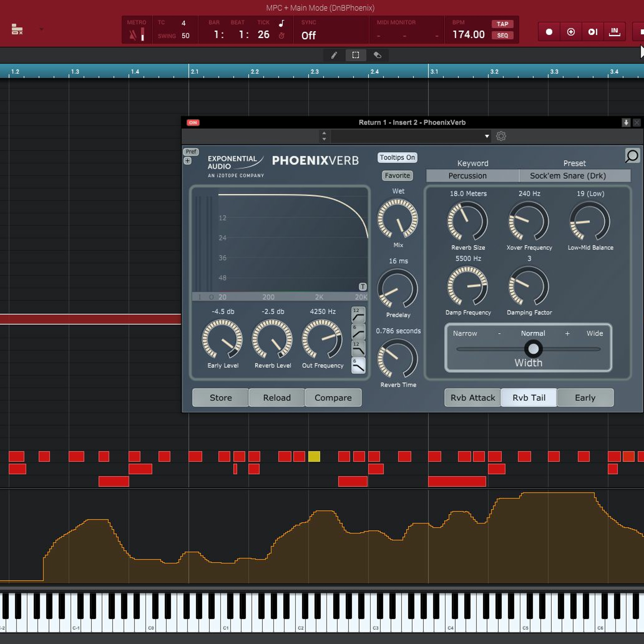The width and height of the screenshot is (644, 644).
Task: Click the plus icon below Pref
Action: tap(188, 161)
